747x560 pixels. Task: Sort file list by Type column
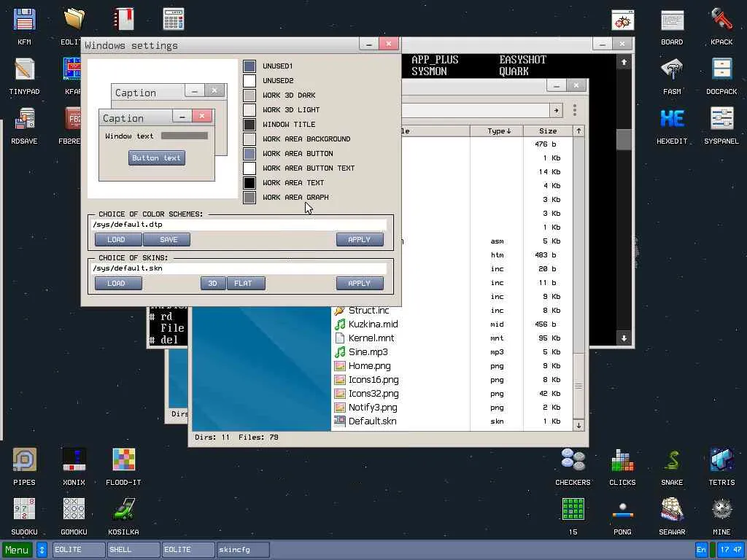pyautogui.click(x=496, y=131)
